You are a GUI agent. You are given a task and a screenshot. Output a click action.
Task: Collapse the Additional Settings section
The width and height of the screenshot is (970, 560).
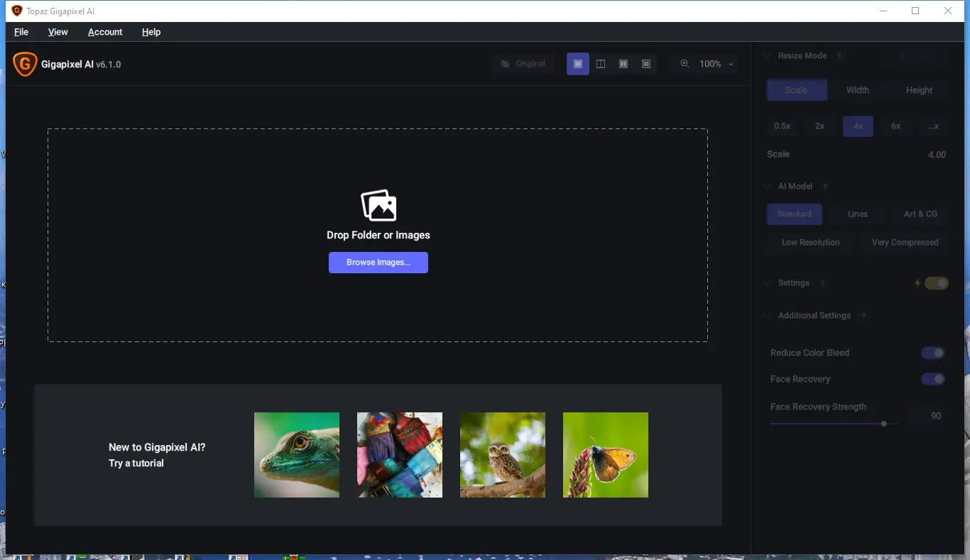pos(766,316)
